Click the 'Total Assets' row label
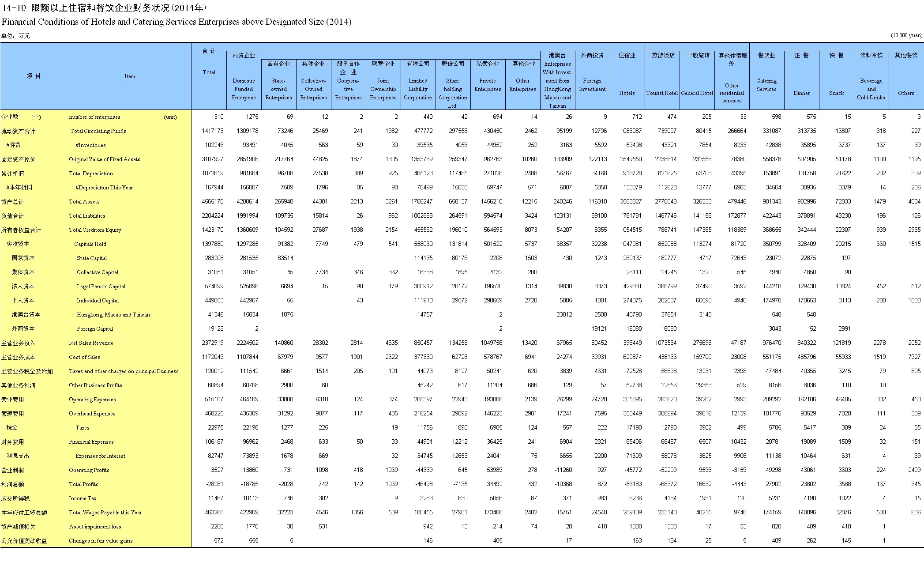Image resolution: width=924 pixels, height=562 pixels. (x=84, y=202)
